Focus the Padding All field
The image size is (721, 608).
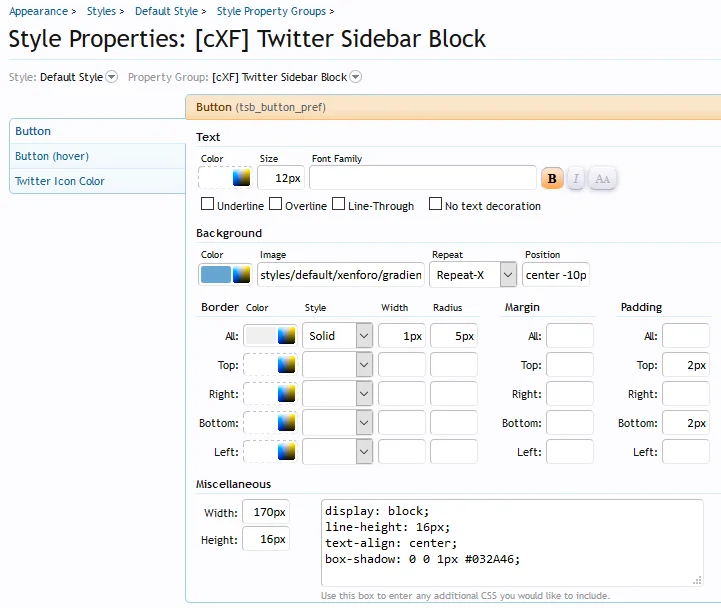[x=686, y=336]
